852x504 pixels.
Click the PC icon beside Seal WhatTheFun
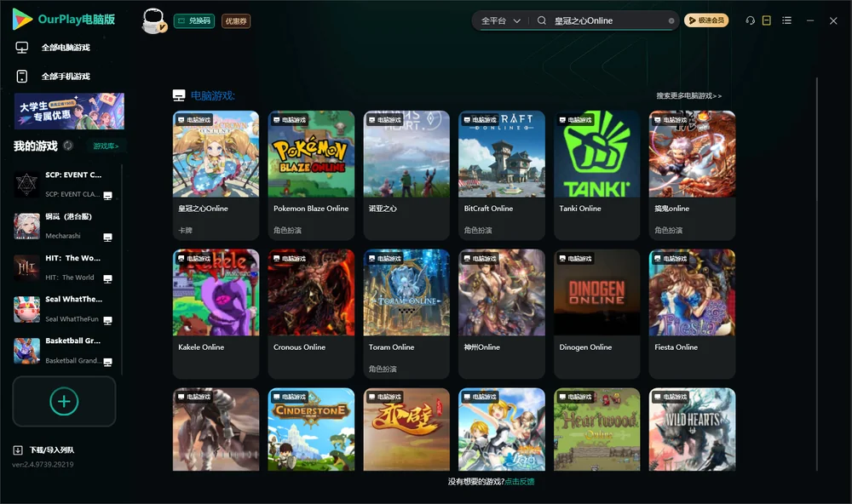tap(107, 320)
